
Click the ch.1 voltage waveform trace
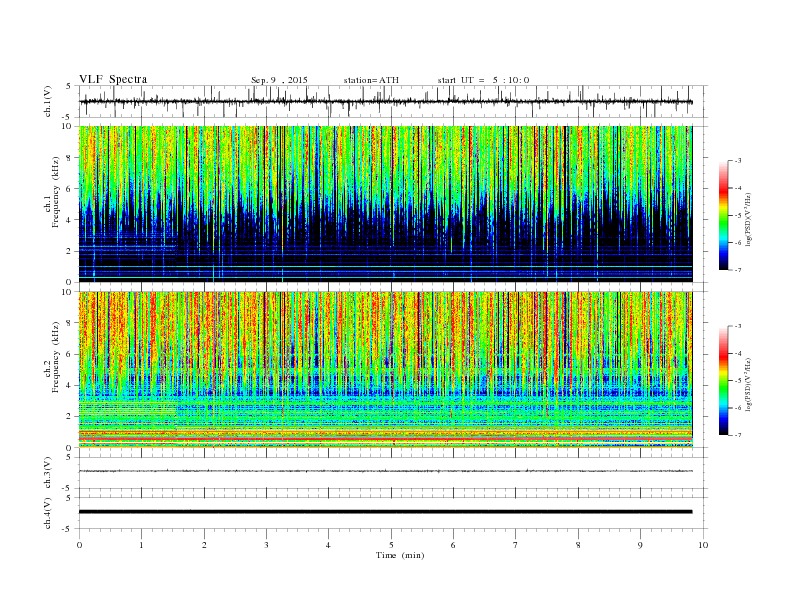click(385, 102)
